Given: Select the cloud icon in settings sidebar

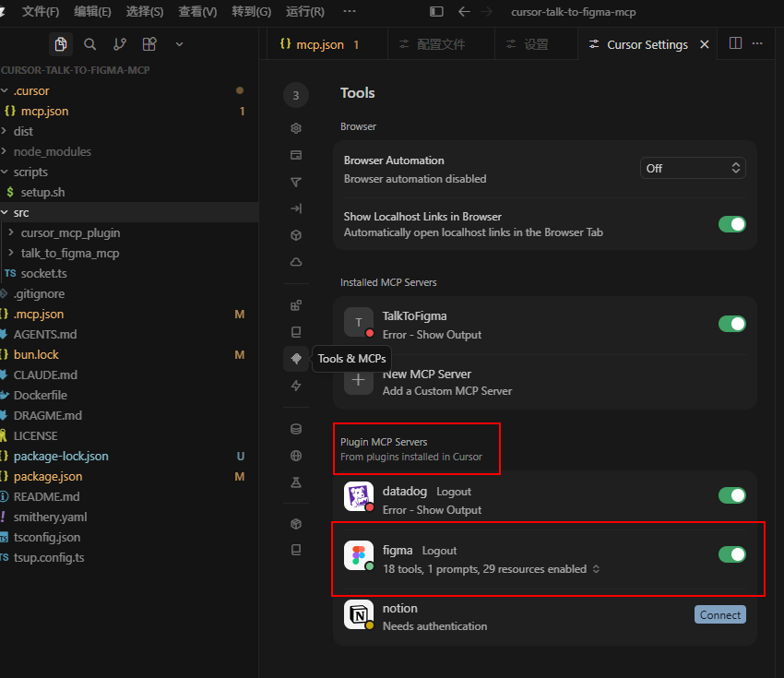Looking at the screenshot, I should click(x=296, y=261).
